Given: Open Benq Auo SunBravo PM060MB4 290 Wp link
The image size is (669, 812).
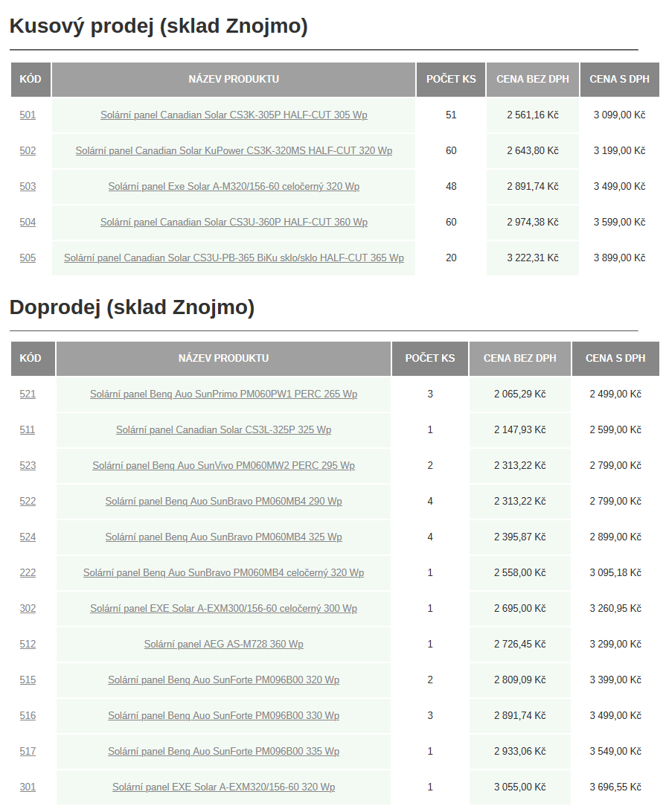Looking at the screenshot, I should point(223,502).
